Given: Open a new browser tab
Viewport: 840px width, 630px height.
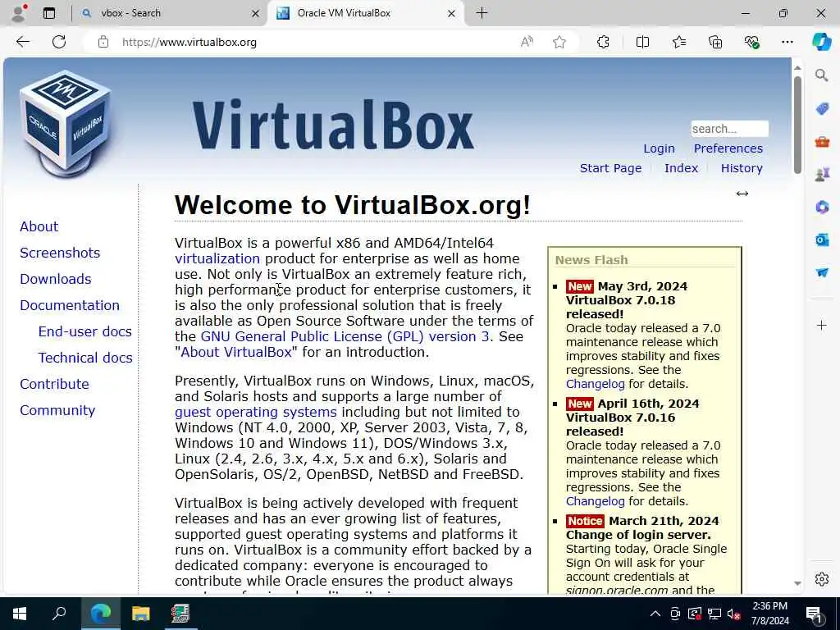Looking at the screenshot, I should [482, 13].
